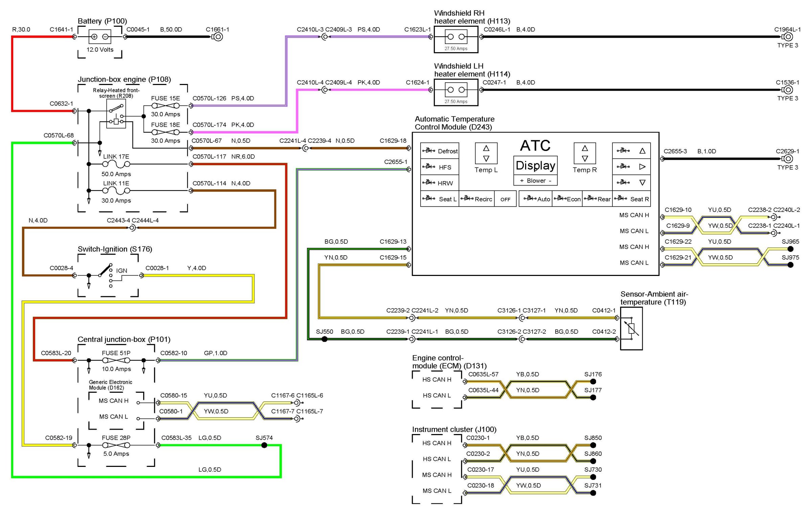The height and width of the screenshot is (518, 812).
Task: Click the ambient air temperature sensor symbol
Action: pyautogui.click(x=631, y=328)
